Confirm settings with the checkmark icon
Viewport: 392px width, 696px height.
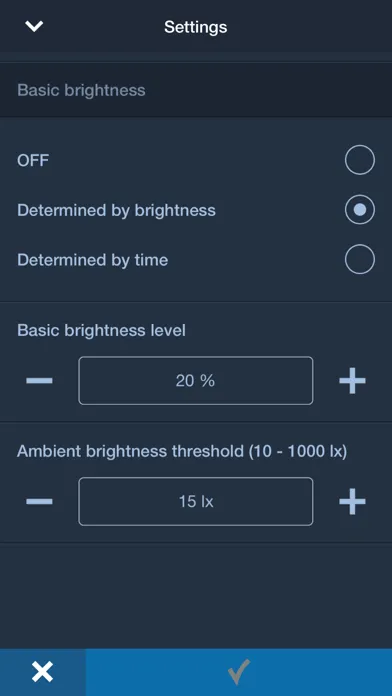click(x=239, y=672)
